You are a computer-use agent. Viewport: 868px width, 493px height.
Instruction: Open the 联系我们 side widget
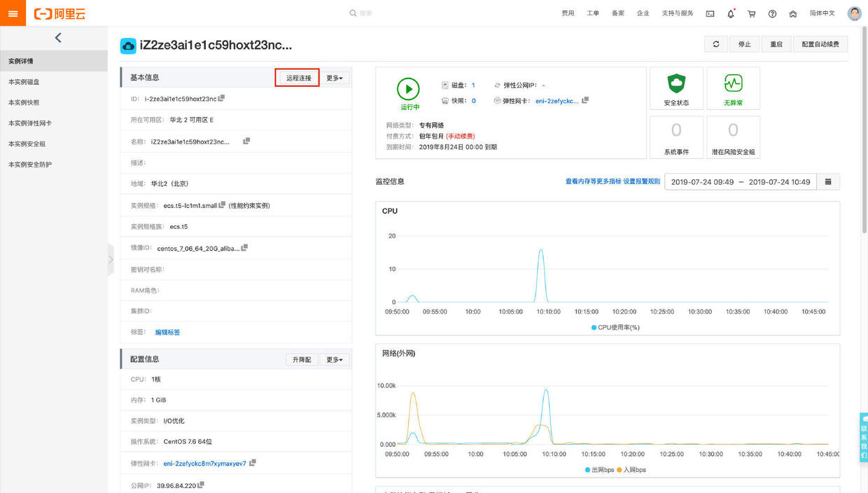864,437
